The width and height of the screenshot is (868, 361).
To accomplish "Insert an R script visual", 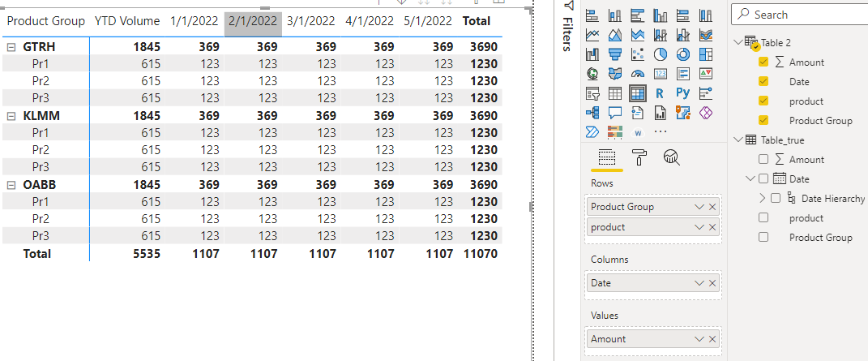I will click(x=661, y=93).
